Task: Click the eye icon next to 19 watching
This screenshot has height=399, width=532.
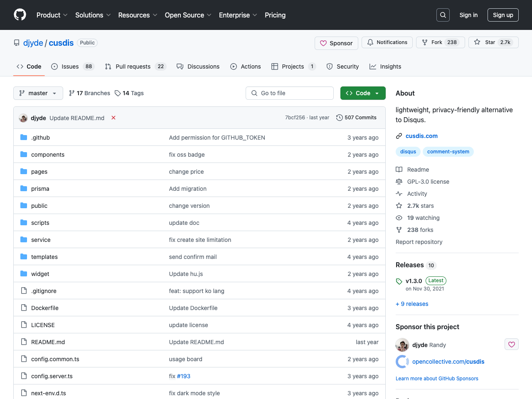Action: (399, 218)
